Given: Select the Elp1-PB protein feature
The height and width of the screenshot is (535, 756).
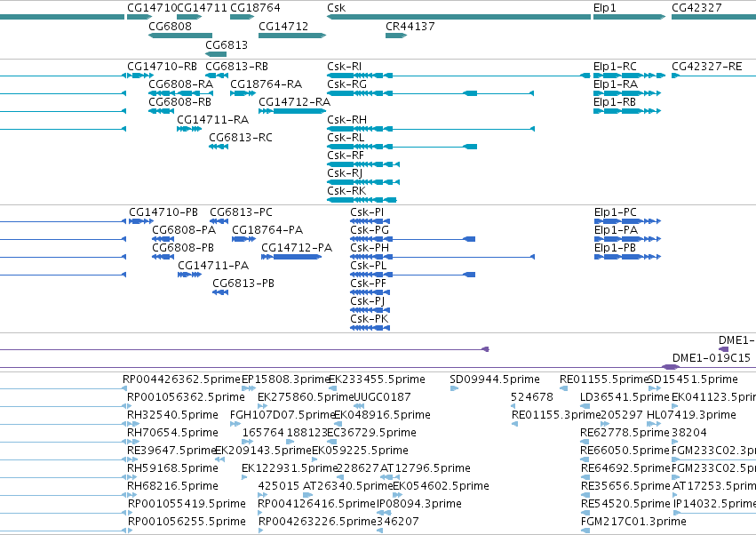Looking at the screenshot, I should 627,257.
